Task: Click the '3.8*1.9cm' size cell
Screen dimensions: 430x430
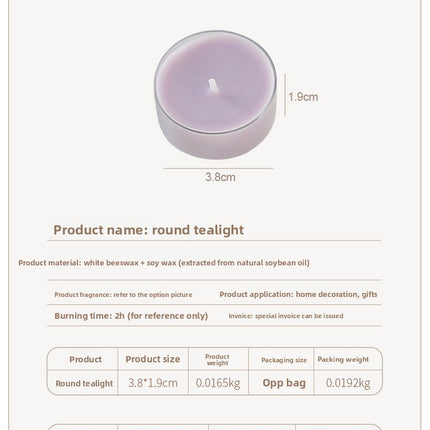Action: [153, 383]
